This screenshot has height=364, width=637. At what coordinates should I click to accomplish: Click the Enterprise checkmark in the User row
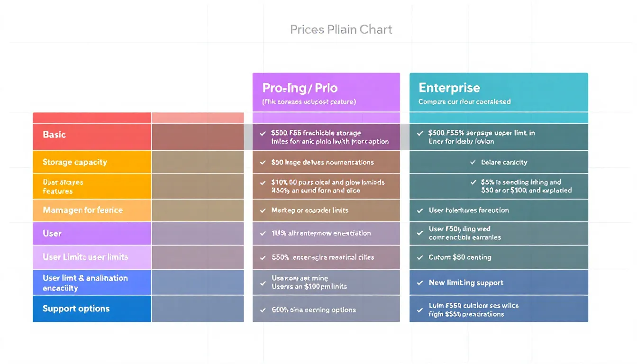click(420, 233)
